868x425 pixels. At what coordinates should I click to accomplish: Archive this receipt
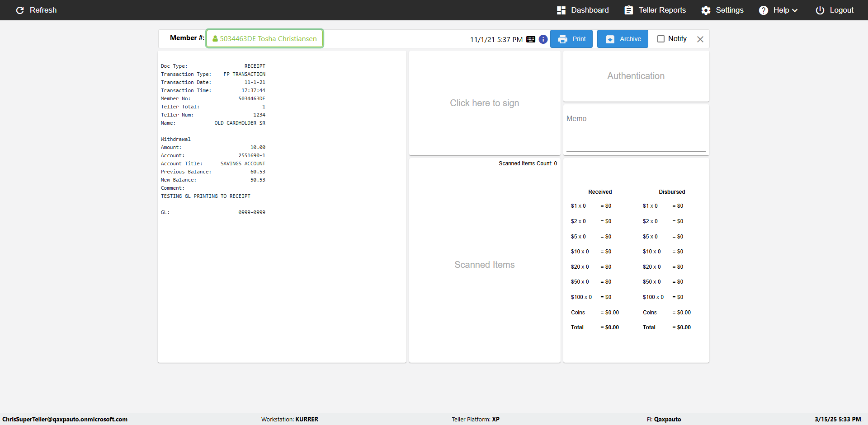[623, 39]
